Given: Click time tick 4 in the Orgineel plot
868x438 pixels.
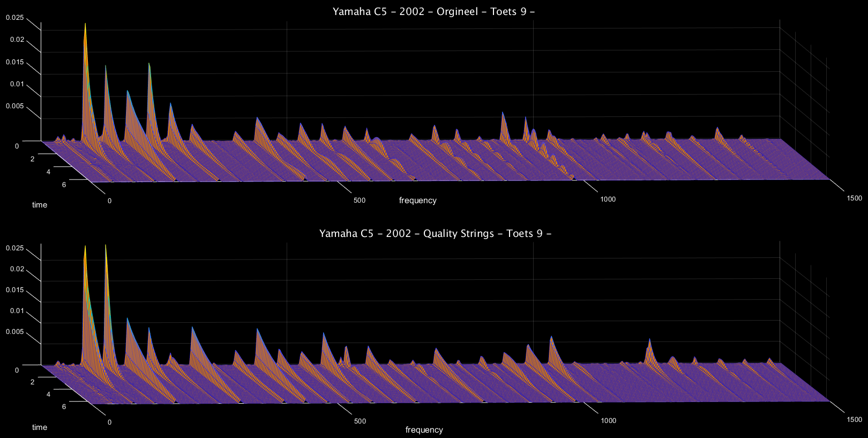Looking at the screenshot, I should point(48,172).
